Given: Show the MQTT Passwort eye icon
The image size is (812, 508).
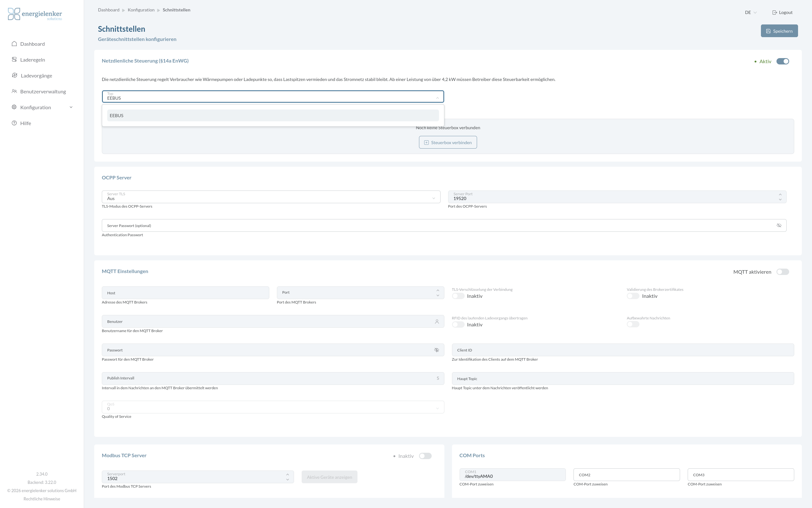Looking at the screenshot, I should click(436, 350).
